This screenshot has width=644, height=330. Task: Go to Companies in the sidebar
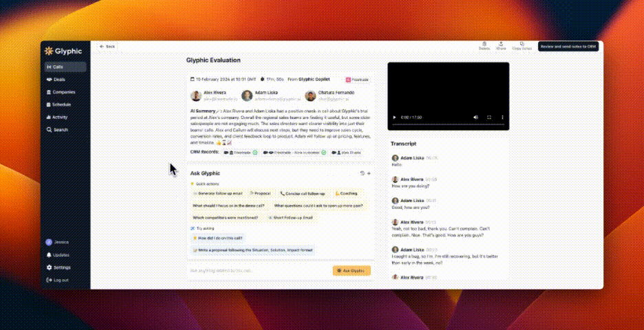tap(65, 92)
